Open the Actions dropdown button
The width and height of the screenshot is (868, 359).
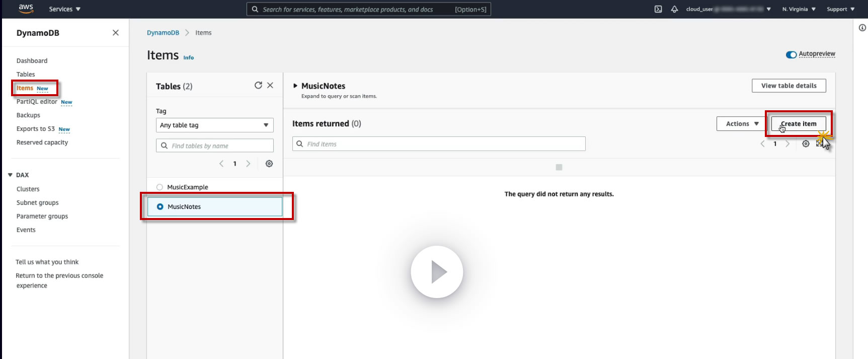click(x=742, y=124)
